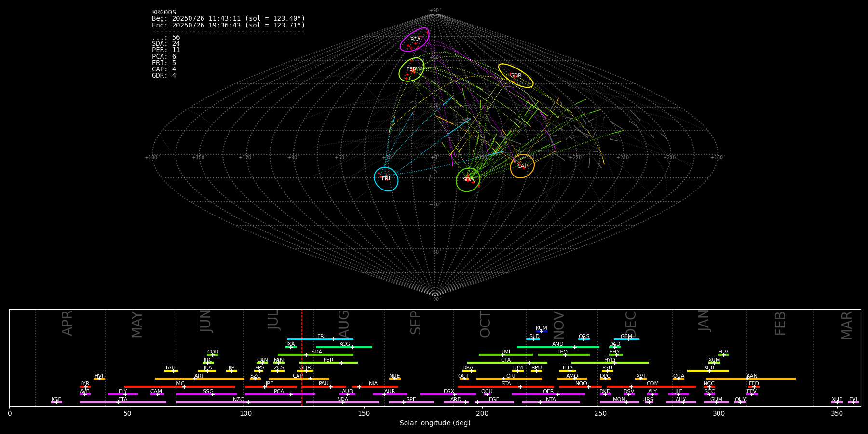This screenshot has width=868, height=434.
Task: Click the ECV shower label in timeline
Action: [x=723, y=352]
